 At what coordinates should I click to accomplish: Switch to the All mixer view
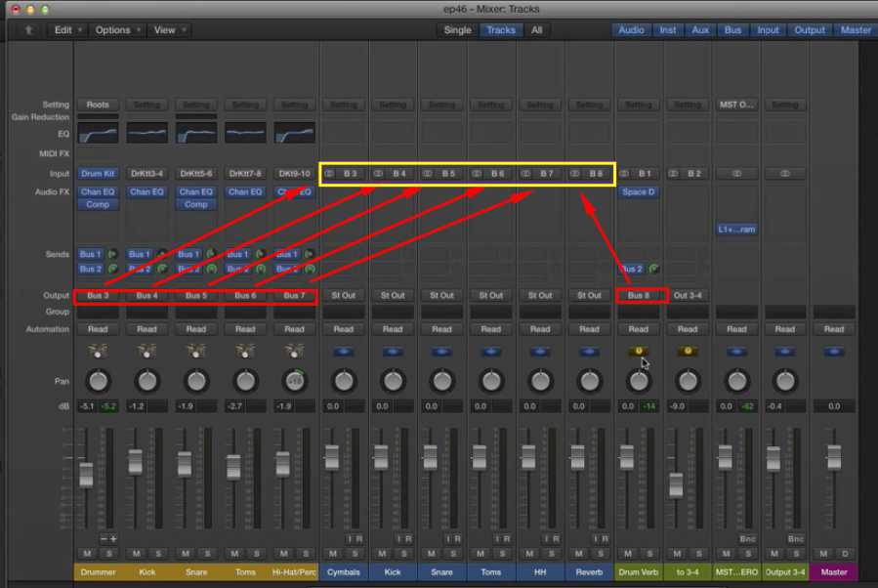pyautogui.click(x=536, y=30)
